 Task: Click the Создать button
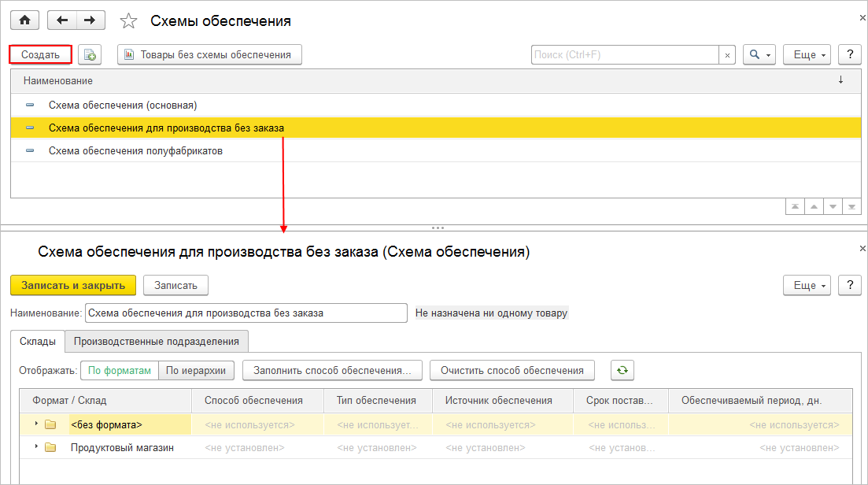pyautogui.click(x=40, y=55)
